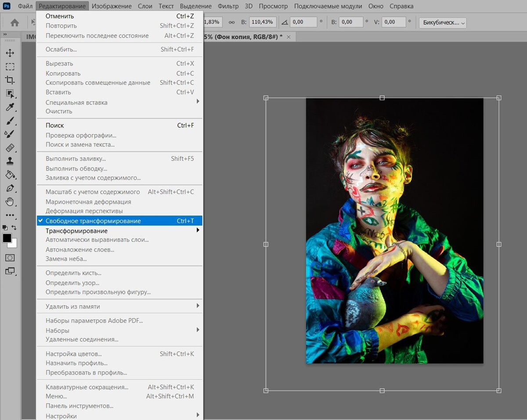Screen dimensions: 527x420
Task: Open the 3D menu
Action: click(x=249, y=6)
